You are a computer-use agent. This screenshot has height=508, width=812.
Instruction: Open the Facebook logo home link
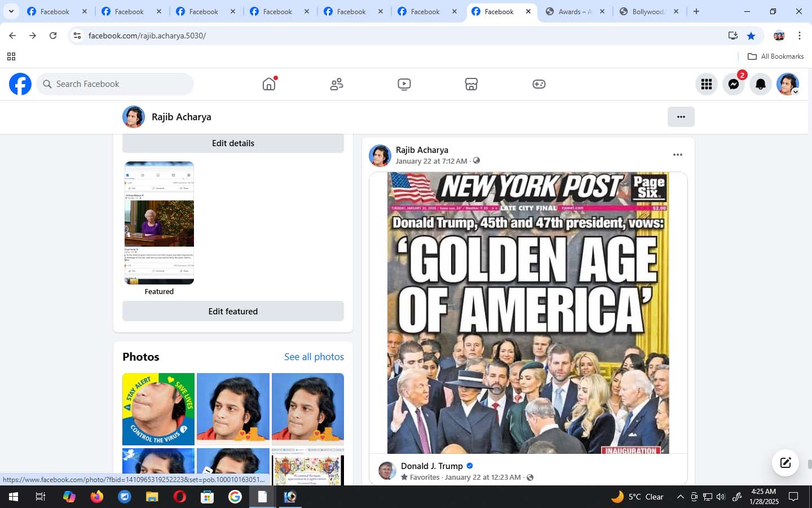pyautogui.click(x=20, y=84)
